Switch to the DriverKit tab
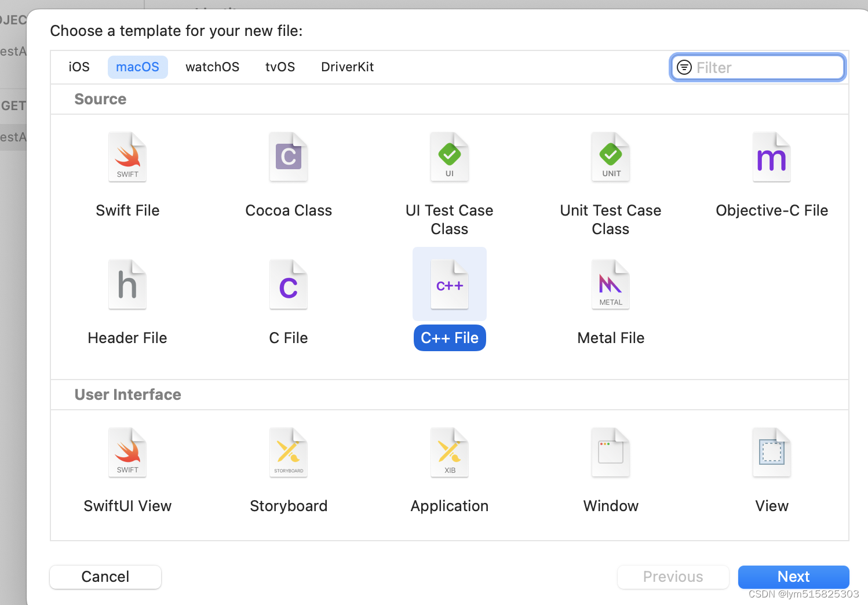868x605 pixels. [x=347, y=67]
